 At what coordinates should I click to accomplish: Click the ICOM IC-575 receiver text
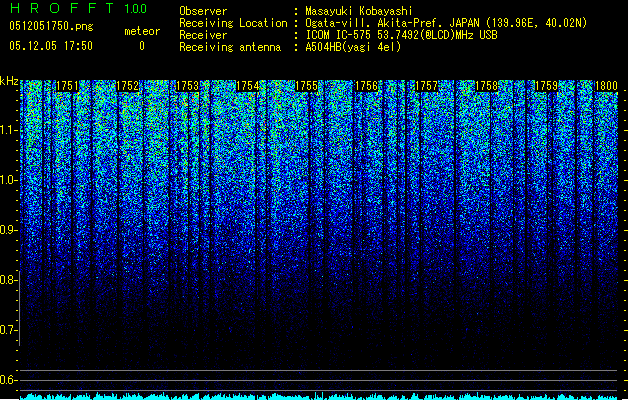pyautogui.click(x=401, y=35)
